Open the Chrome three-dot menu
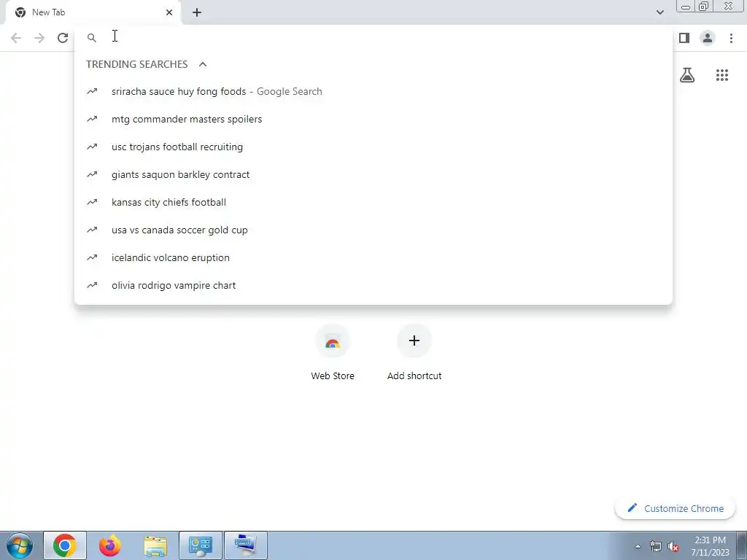 [731, 38]
